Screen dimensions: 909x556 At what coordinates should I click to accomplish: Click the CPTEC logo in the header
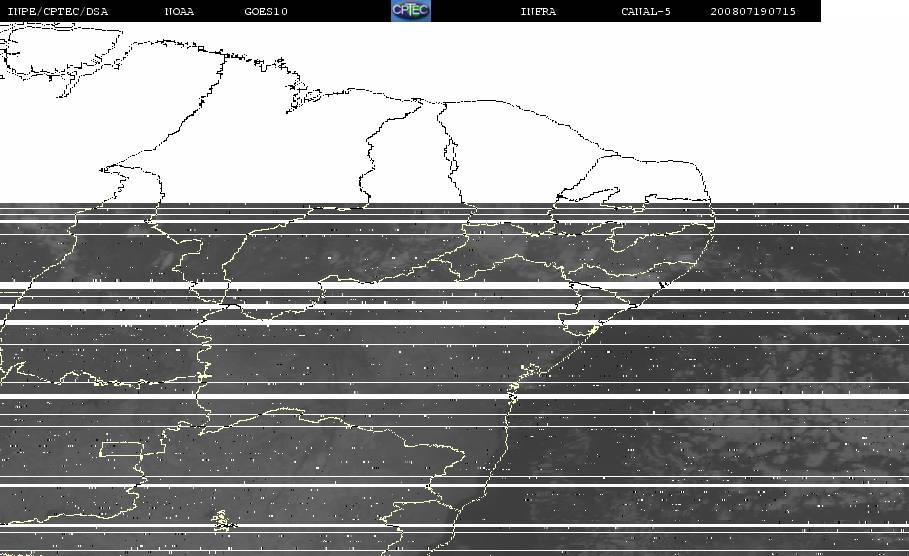tap(411, 10)
